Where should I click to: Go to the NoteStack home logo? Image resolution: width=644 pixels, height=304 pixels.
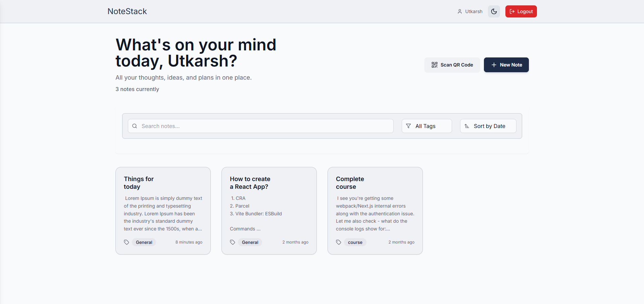(x=127, y=11)
